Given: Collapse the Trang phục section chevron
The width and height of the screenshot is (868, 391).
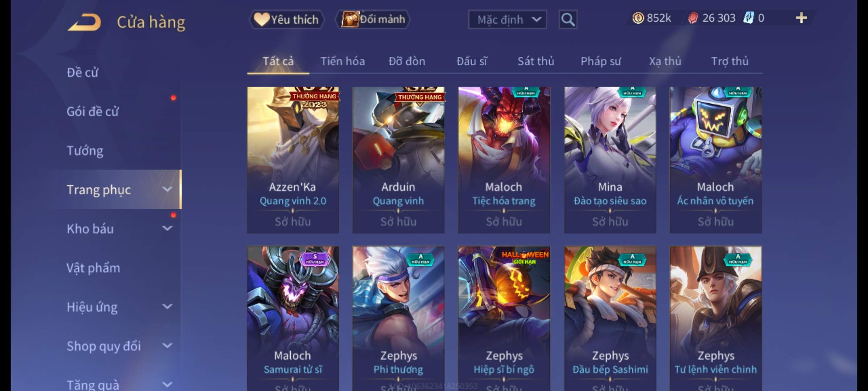Looking at the screenshot, I should (167, 189).
